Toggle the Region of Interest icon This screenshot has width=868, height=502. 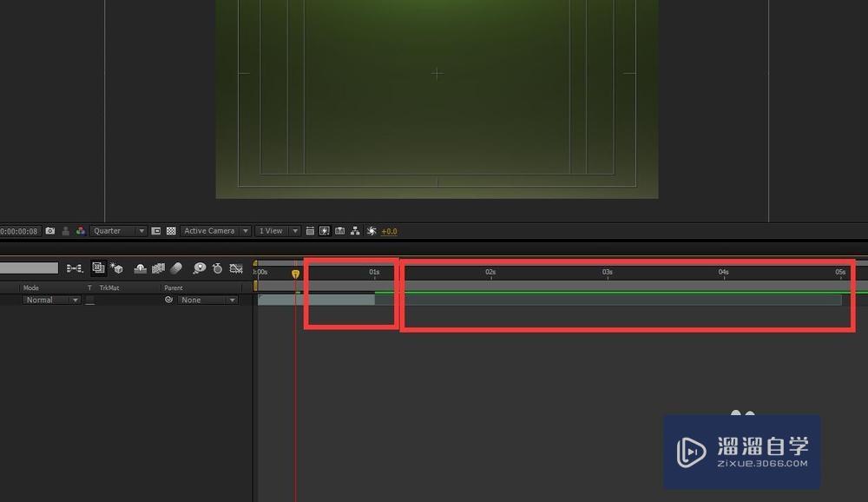pyautogui.click(x=156, y=231)
